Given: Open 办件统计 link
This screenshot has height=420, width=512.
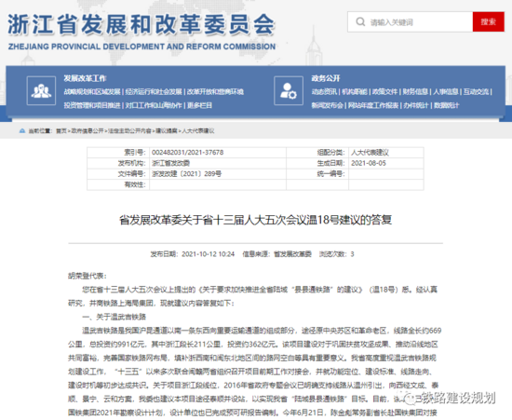Looking at the screenshot, I should [416, 105].
